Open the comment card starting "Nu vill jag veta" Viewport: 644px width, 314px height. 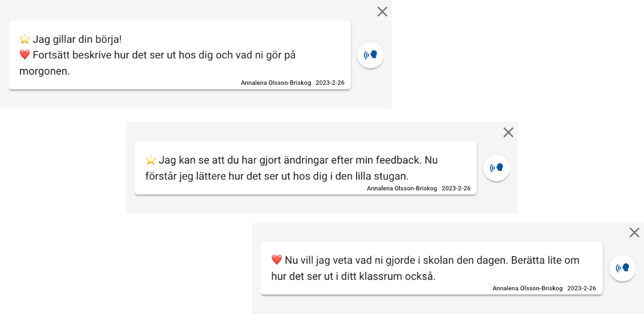coord(431,268)
